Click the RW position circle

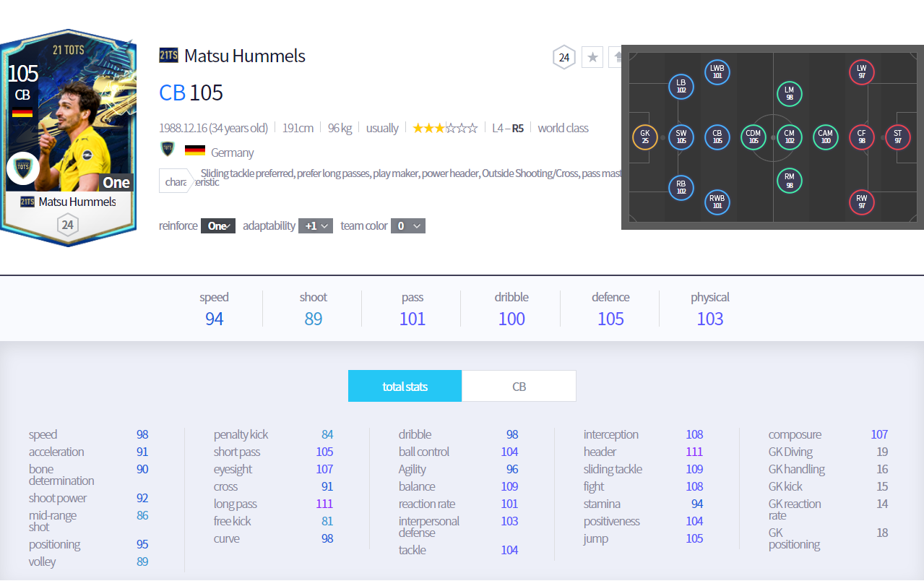click(x=861, y=202)
